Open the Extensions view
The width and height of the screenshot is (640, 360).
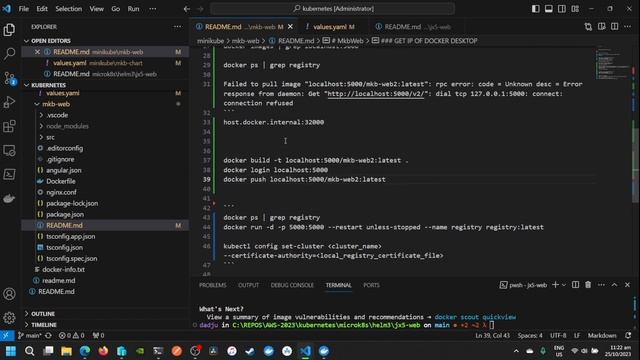(x=9, y=126)
